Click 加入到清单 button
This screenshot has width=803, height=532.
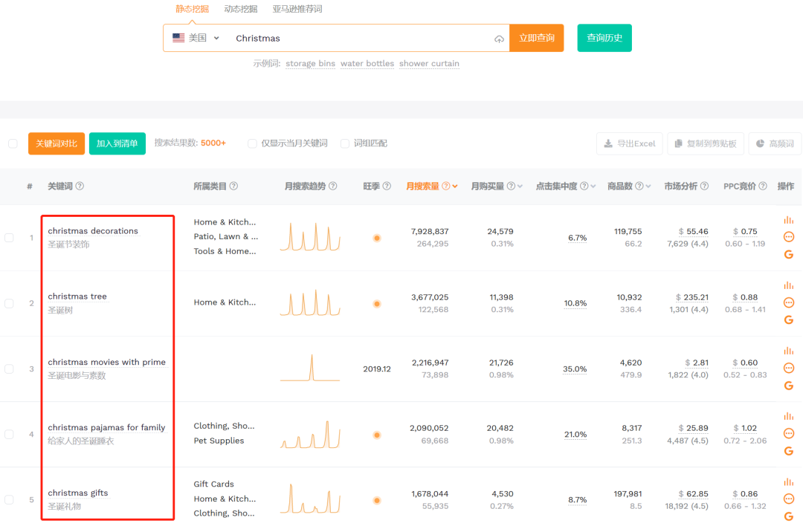(117, 143)
